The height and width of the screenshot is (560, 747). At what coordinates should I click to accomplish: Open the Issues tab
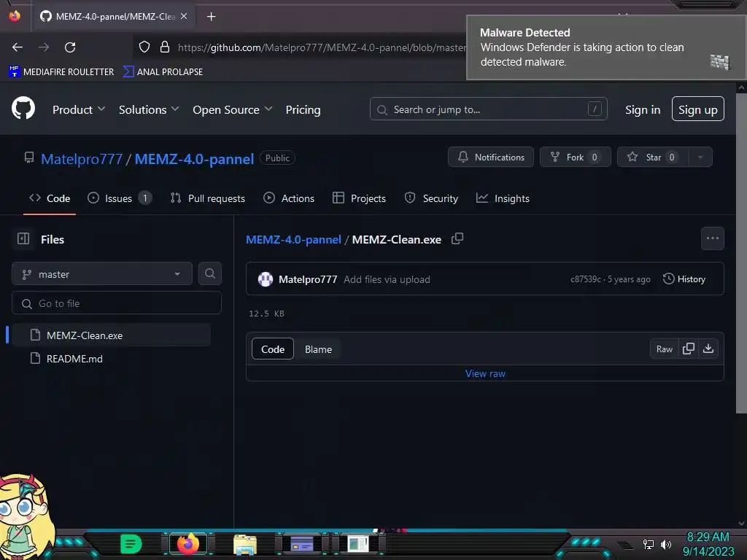(120, 198)
